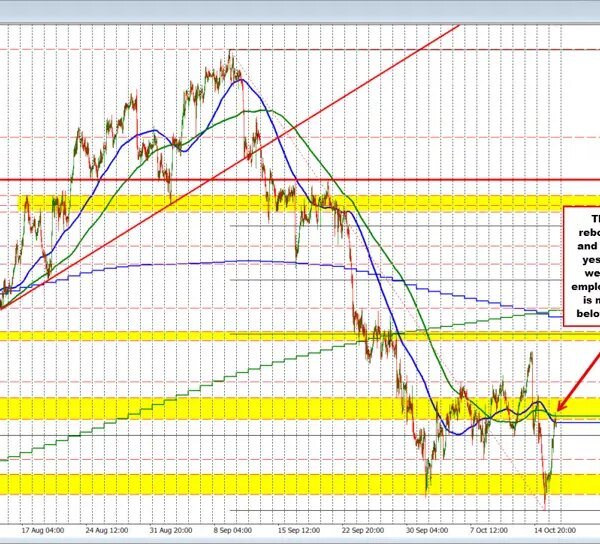Viewport: 600px width, 544px height.
Task: Click the "14 Oct 20:00" time axis label
Action: [555, 530]
